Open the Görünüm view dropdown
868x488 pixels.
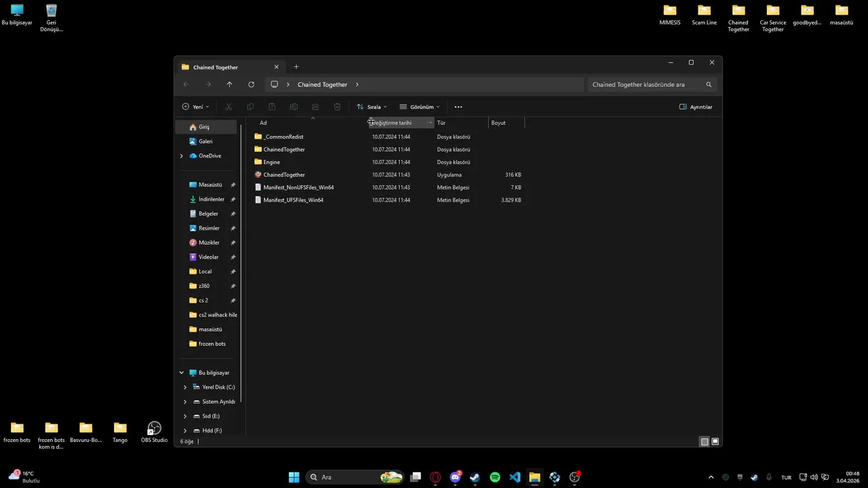click(x=420, y=107)
